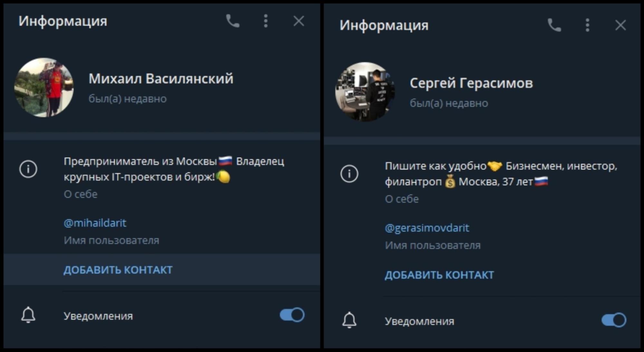Call Михаил Василянский via phone icon
The height and width of the screenshot is (352, 644).
point(233,21)
